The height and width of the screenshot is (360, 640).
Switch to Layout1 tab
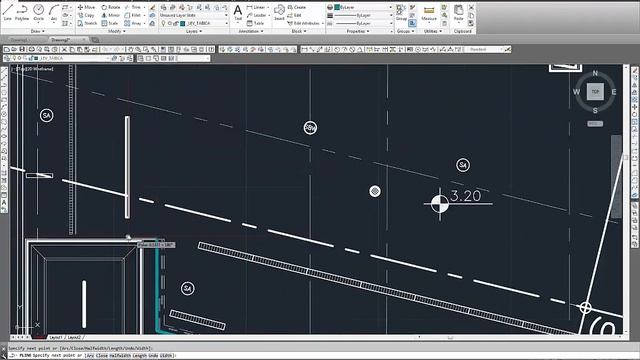56,338
